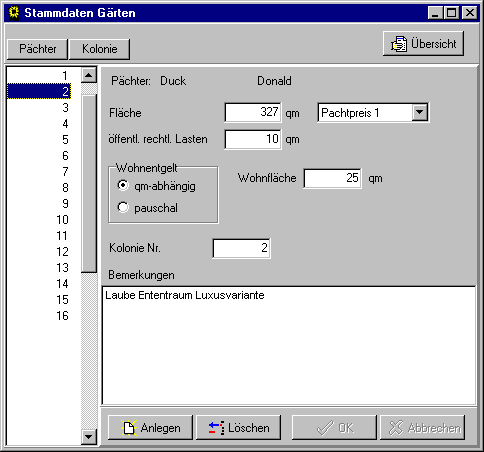
Task: Click the Löschen delete rows icon
Action: click(216, 428)
